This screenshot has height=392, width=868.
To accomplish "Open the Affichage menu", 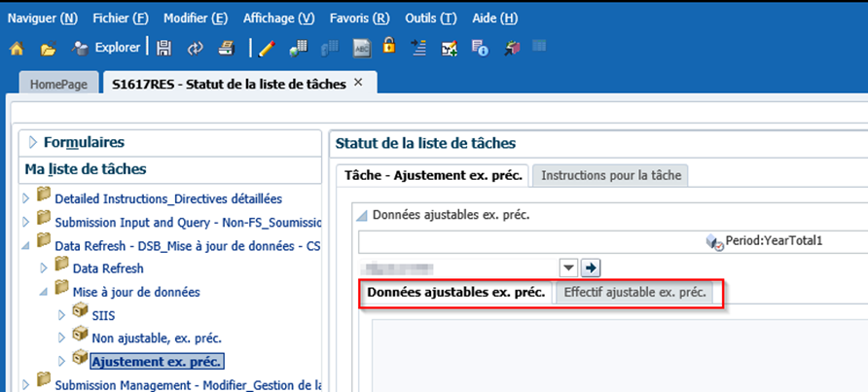I will point(278,18).
